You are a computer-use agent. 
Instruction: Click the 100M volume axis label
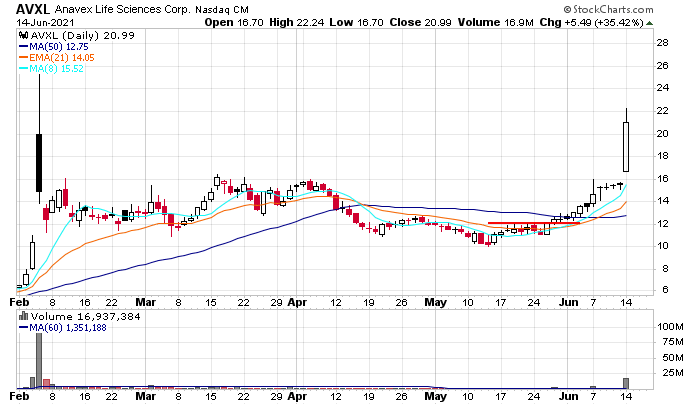670,327
